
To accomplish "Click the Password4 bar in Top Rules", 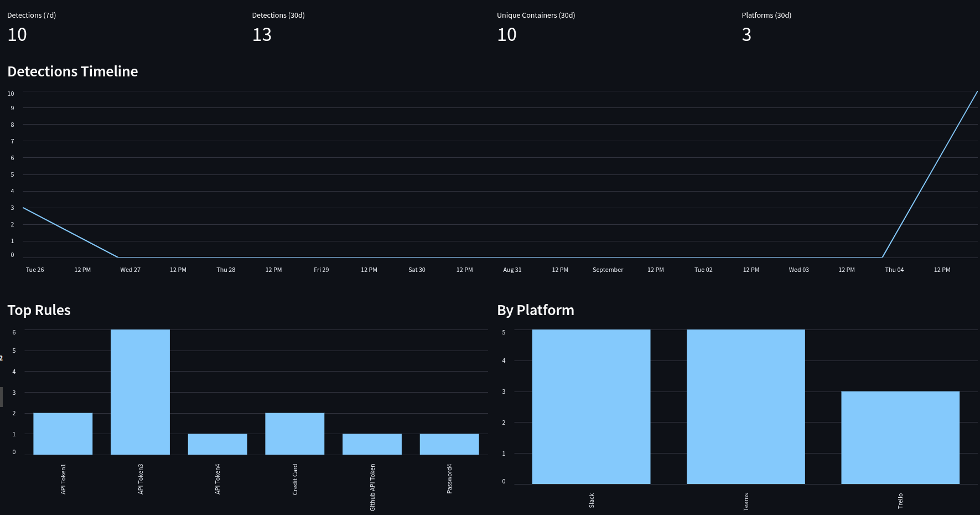I will 449,444.
